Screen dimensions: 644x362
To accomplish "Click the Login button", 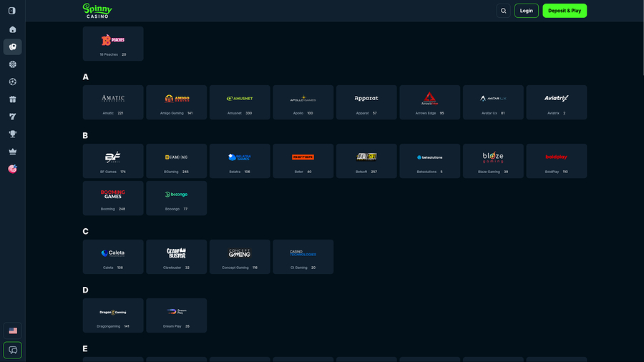I will point(526,11).
